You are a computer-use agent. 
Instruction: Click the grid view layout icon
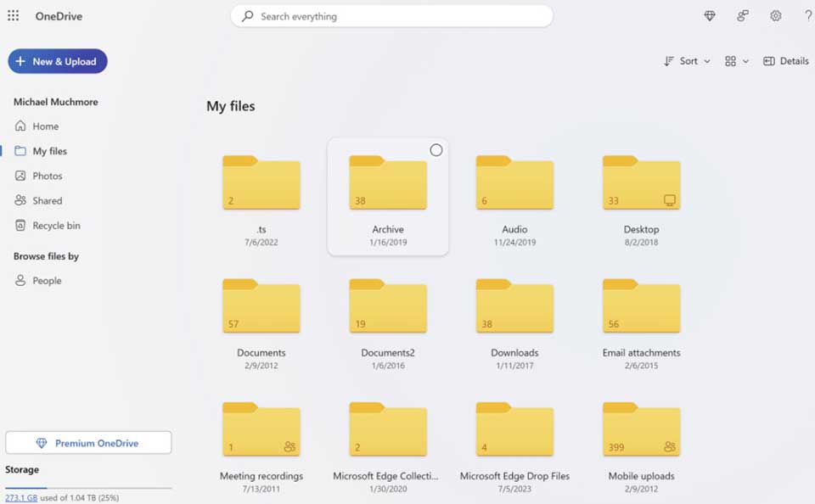coord(730,61)
